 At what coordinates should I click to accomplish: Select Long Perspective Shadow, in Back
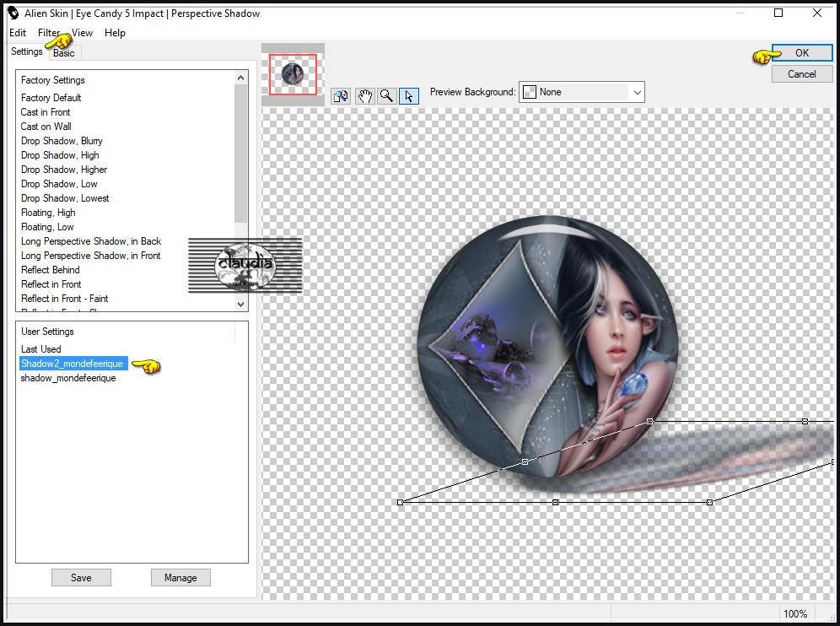click(x=91, y=241)
